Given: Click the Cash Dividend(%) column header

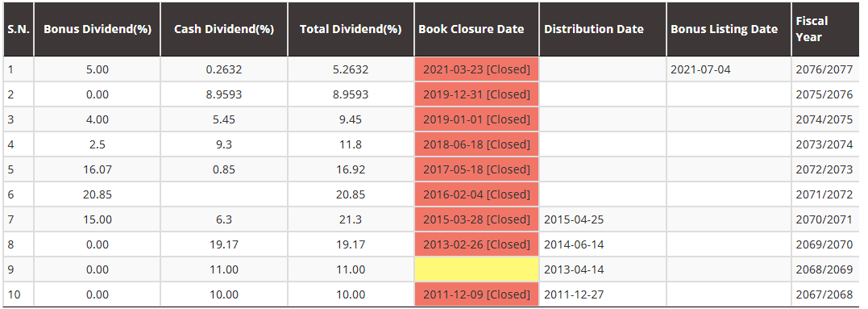Looking at the screenshot, I should click(223, 29).
